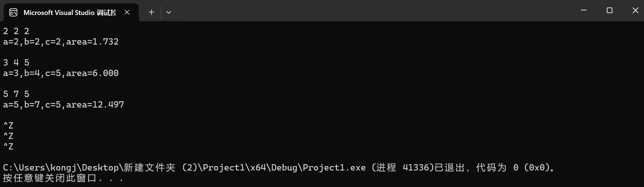Close the terminal window
This screenshot has width=644, height=187.
coord(635,10)
